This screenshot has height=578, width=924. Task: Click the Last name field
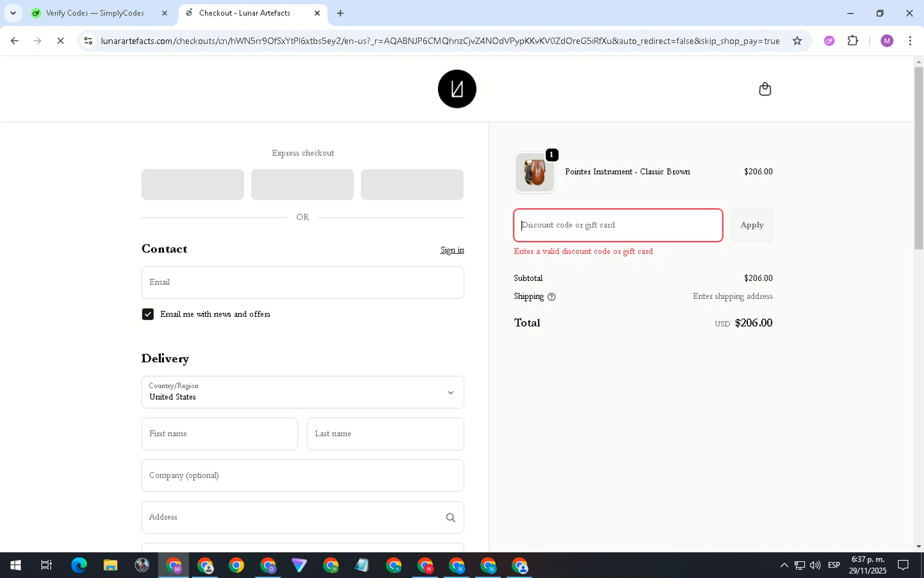386,434
